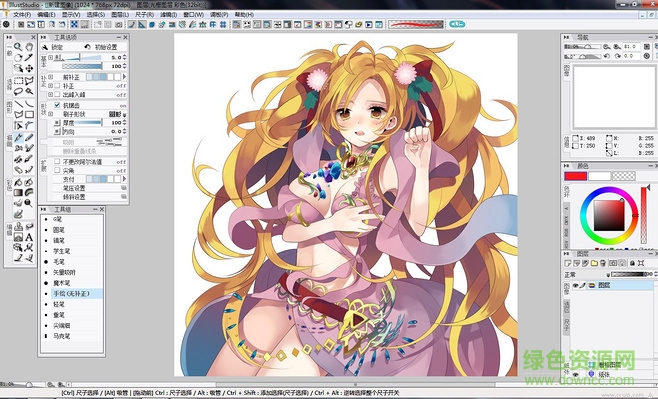Select the Move layer tool
Screen dimensions: 658x399
coord(29,68)
